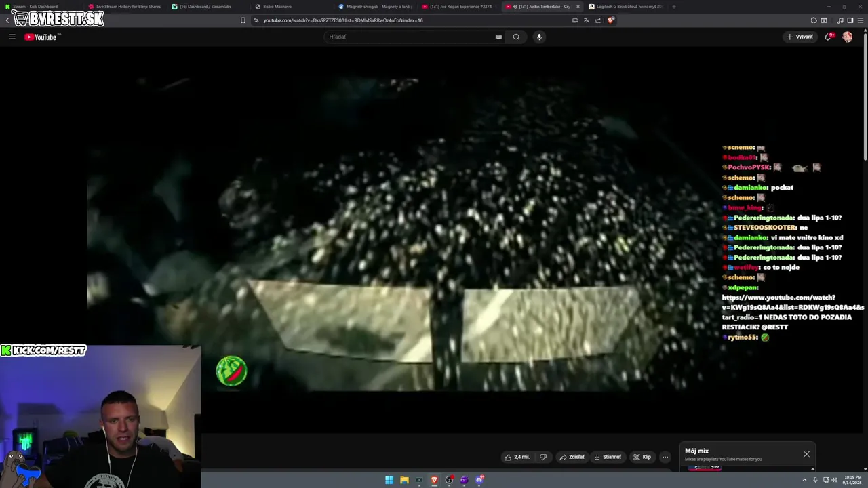This screenshot has width=868, height=488.
Task: Click the PochvoPYSK chat username
Action: point(749,167)
